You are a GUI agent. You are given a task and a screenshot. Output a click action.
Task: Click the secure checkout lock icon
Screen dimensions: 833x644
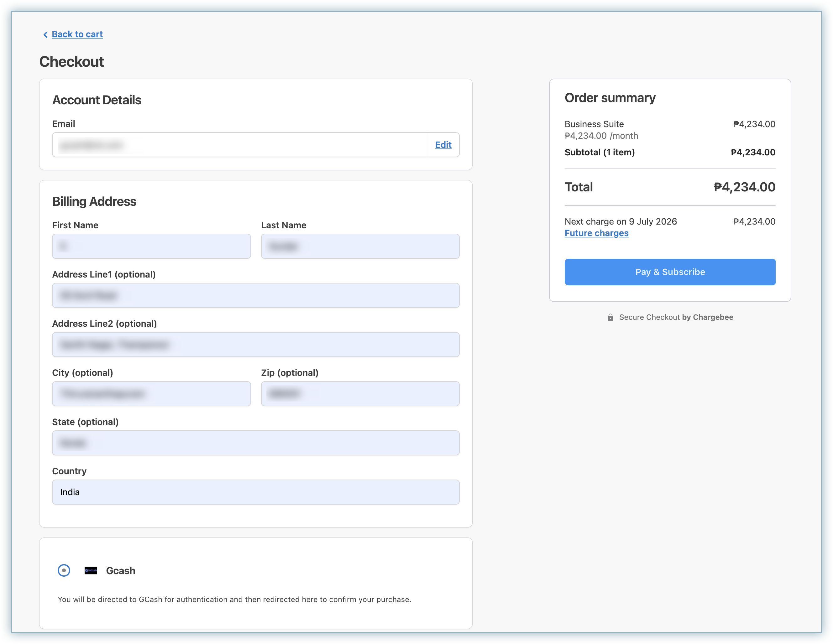610,317
